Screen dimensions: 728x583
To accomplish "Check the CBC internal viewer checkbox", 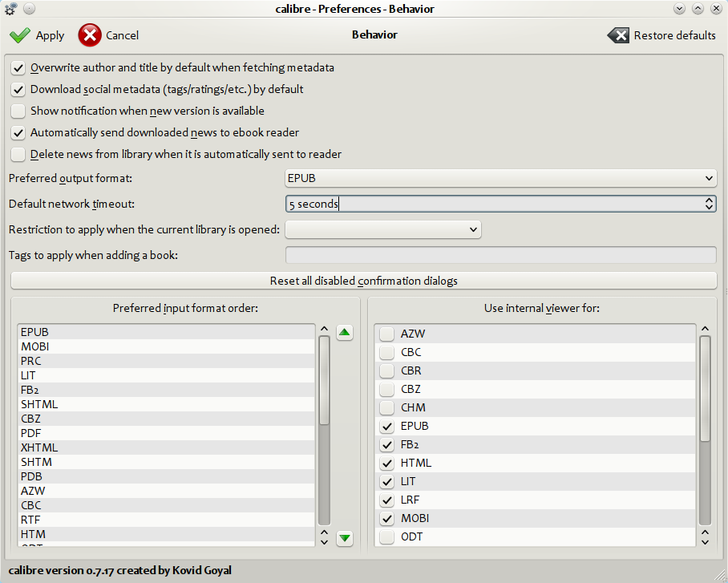I will [x=386, y=353].
